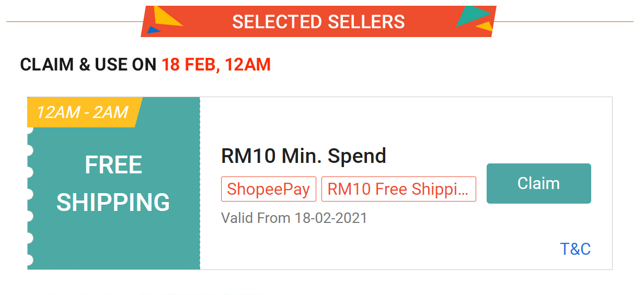Click the word SHIPPING on teal panel

coord(113,203)
